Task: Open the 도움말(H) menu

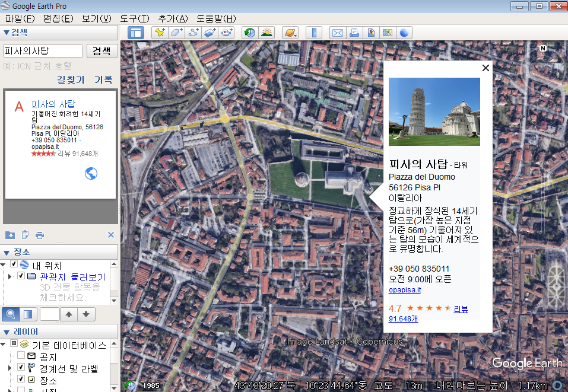Action: [x=216, y=18]
